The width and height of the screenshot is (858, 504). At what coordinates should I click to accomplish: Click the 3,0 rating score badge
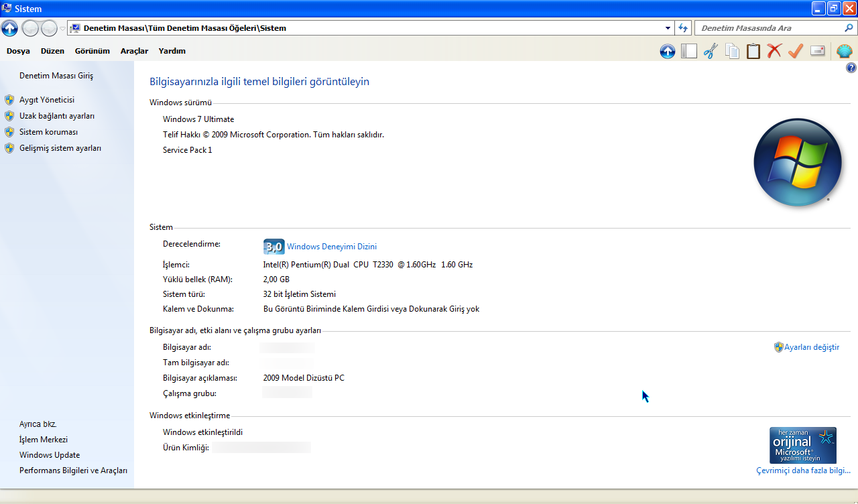coord(274,247)
